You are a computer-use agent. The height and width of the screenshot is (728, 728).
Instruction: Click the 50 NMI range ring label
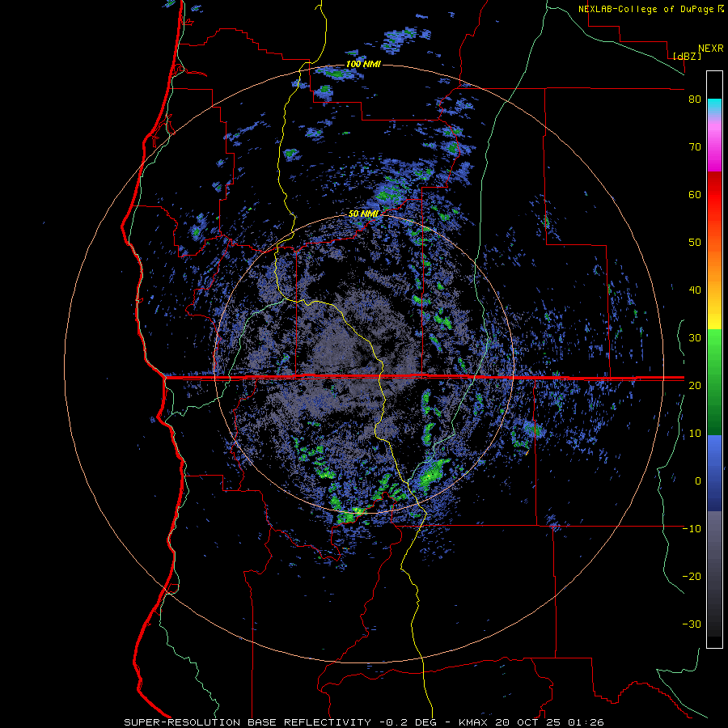click(363, 214)
